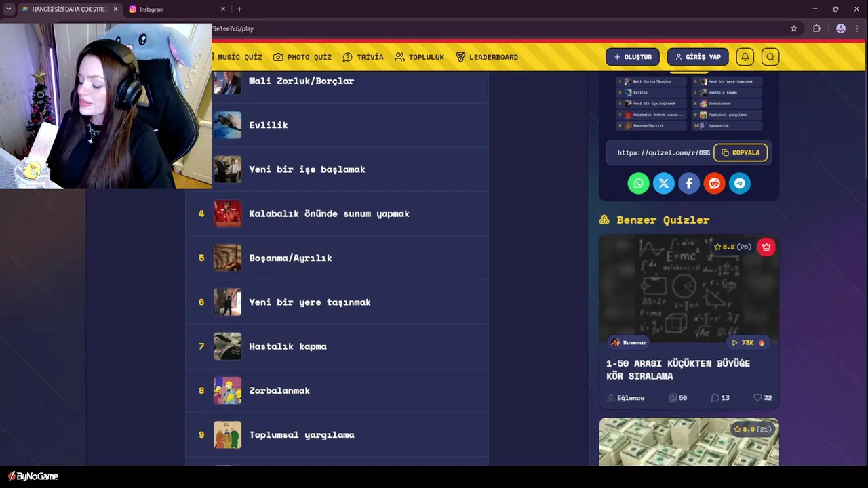This screenshot has height=488, width=868.
Task: Select the Toplumsal yargılama row
Action: click(337, 434)
